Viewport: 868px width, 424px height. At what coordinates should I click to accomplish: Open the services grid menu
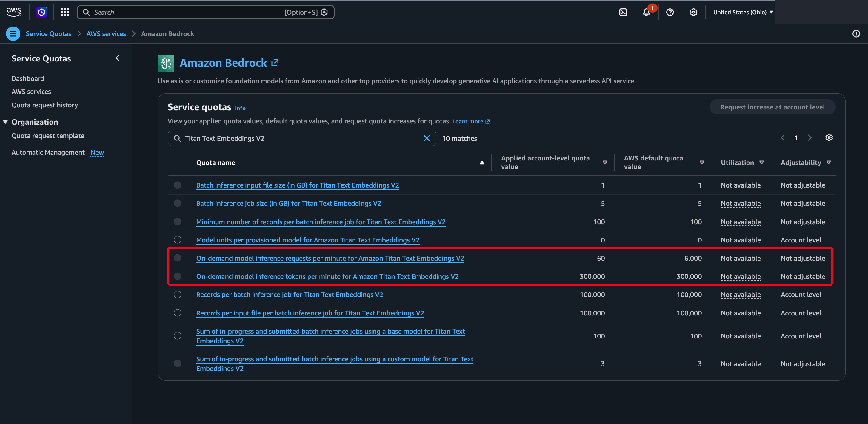click(x=65, y=12)
